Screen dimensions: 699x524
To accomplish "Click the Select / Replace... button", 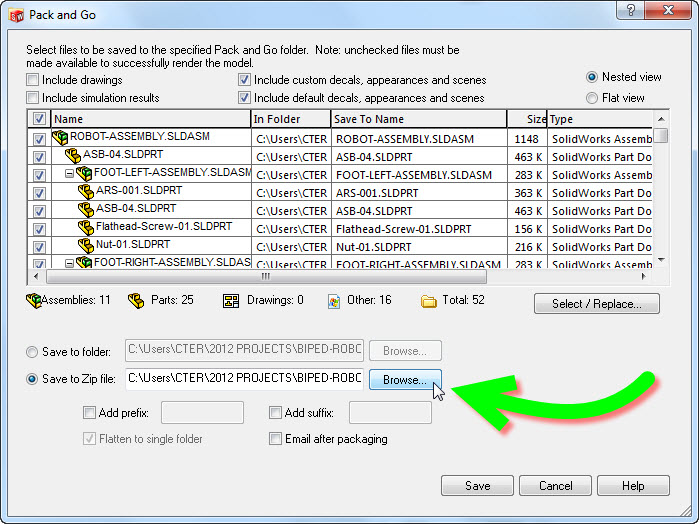I will (596, 304).
